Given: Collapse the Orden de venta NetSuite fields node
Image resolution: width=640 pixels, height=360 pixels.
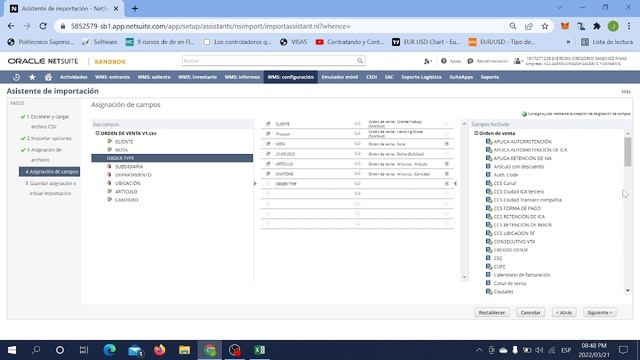Looking at the screenshot, I should pos(476,133).
